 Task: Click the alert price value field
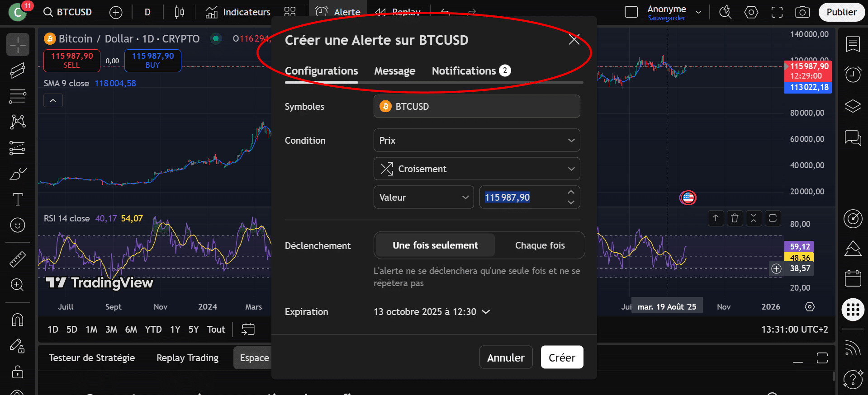(x=520, y=197)
